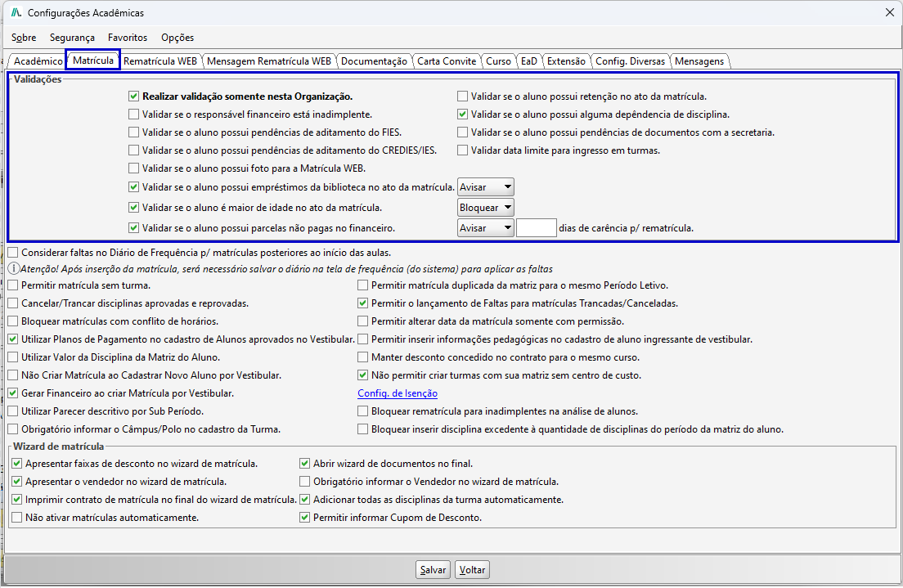Image resolution: width=903 pixels, height=588 pixels.
Task: Enable validar retenção no ato da matrícula
Action: 462,97
